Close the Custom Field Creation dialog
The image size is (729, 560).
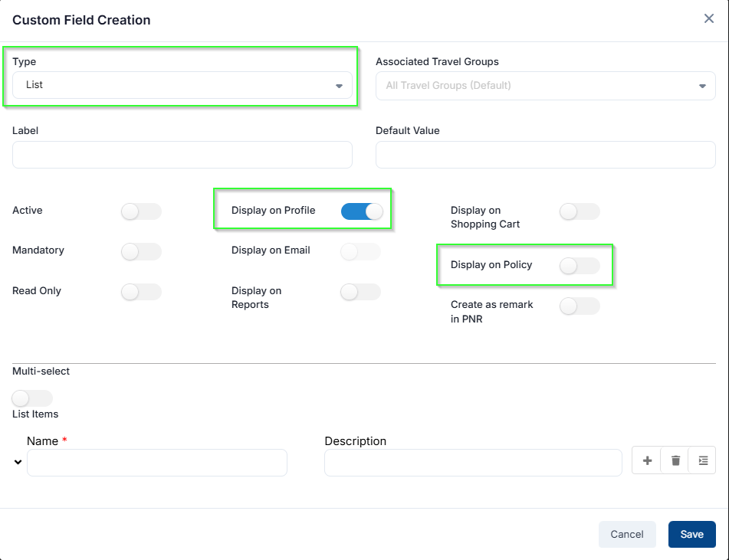tap(708, 18)
